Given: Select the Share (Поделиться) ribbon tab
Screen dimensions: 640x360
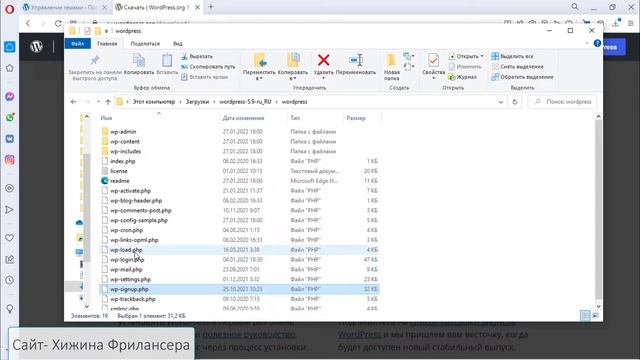Looking at the screenshot, I should pyautogui.click(x=145, y=44).
